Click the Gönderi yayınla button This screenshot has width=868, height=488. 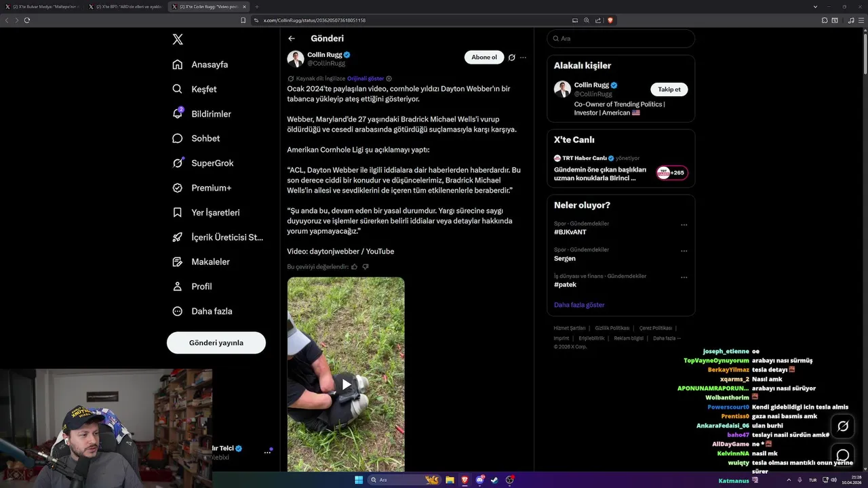[216, 342]
